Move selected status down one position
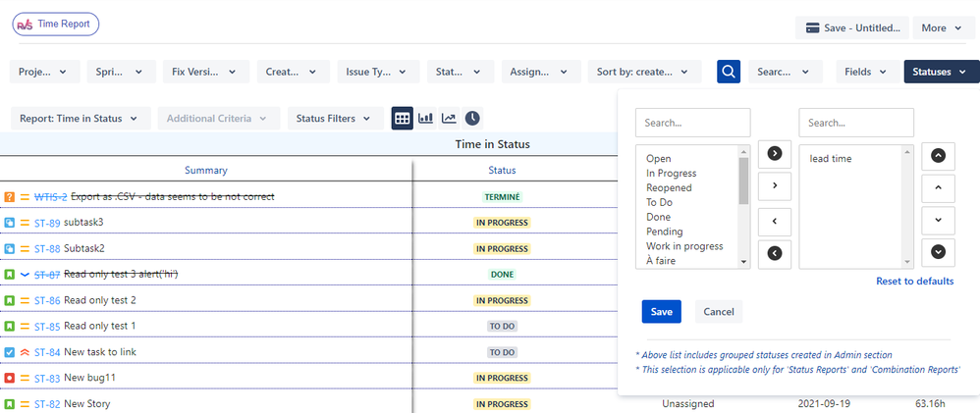Image resolution: width=980 pixels, height=413 pixels. 938,221
